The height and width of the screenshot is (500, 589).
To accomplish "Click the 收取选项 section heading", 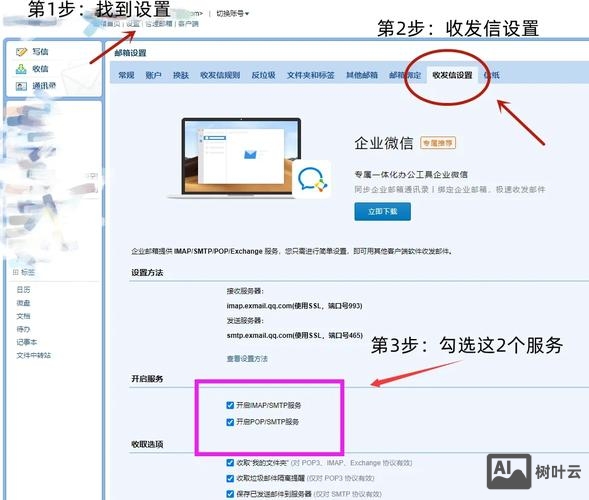I will [x=147, y=444].
